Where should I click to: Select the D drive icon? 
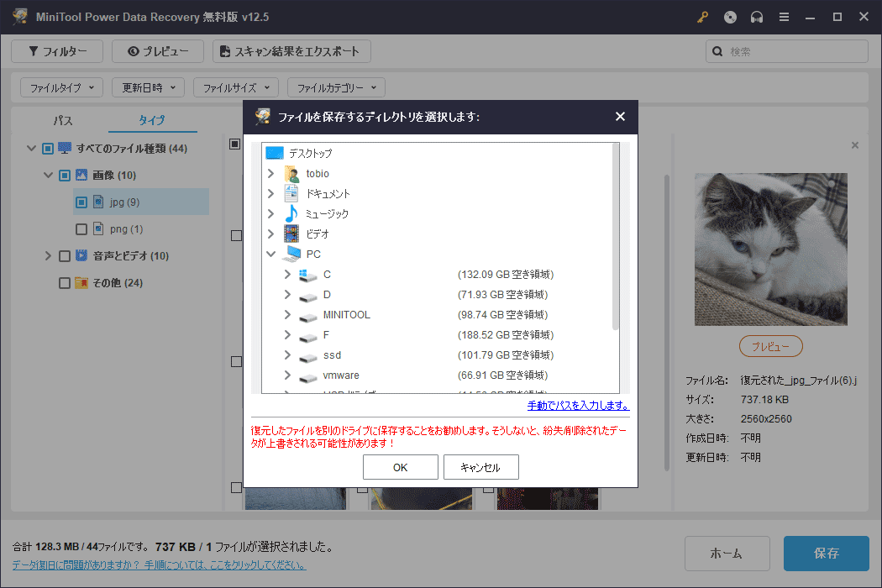click(x=308, y=296)
